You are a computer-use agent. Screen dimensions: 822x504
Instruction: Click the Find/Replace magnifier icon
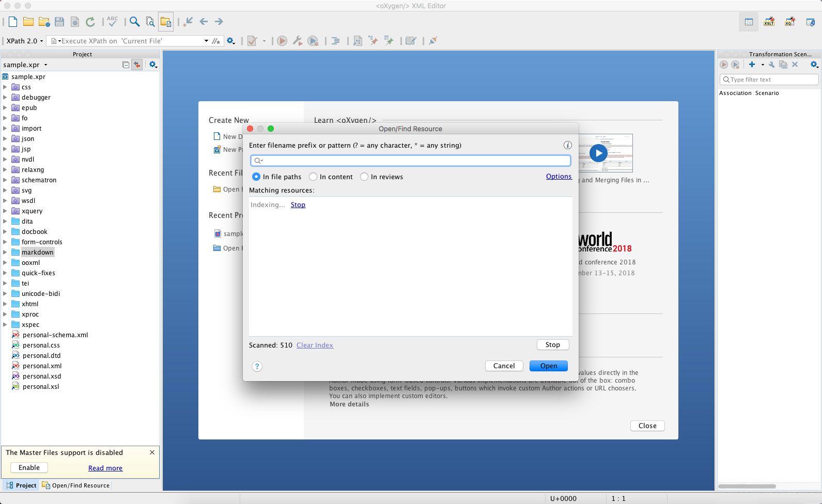tap(135, 22)
